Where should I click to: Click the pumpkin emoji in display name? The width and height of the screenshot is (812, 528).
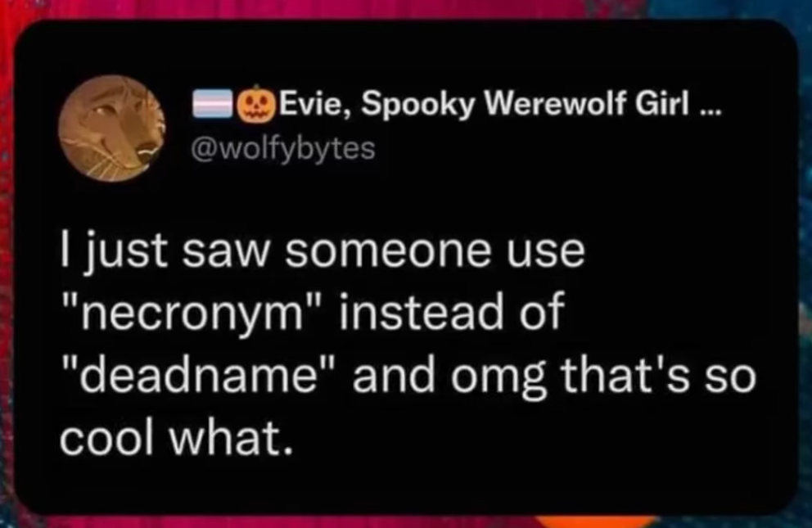pyautogui.click(x=256, y=104)
